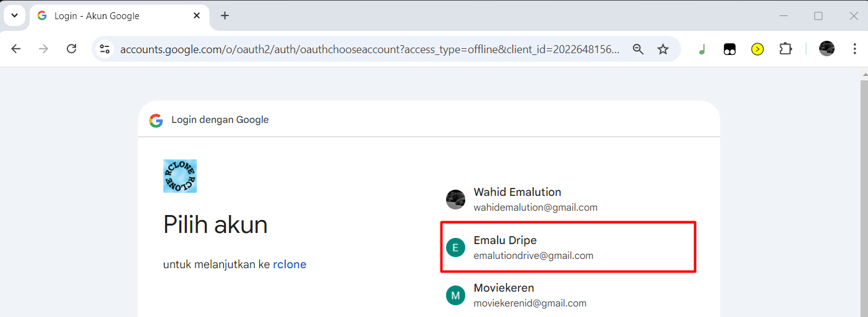Click the page vertical scrollbar
The height and width of the screenshot is (317, 868).
pos(864,198)
